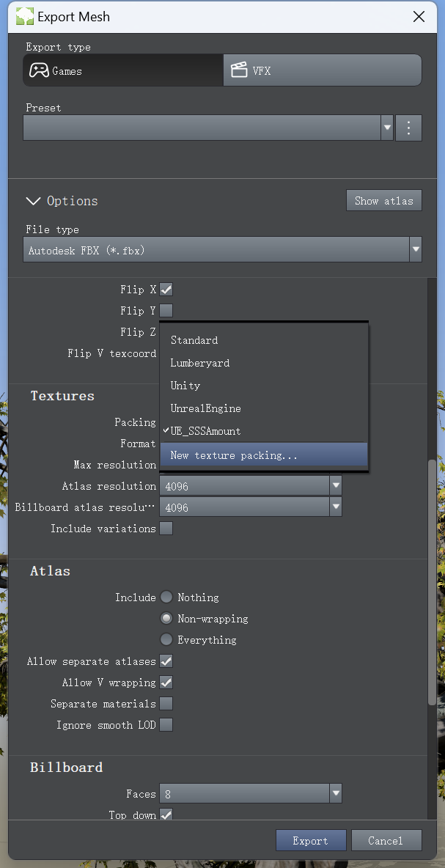Close the Export Mesh dialog
Screen dimensions: 445x868
[x=419, y=16]
